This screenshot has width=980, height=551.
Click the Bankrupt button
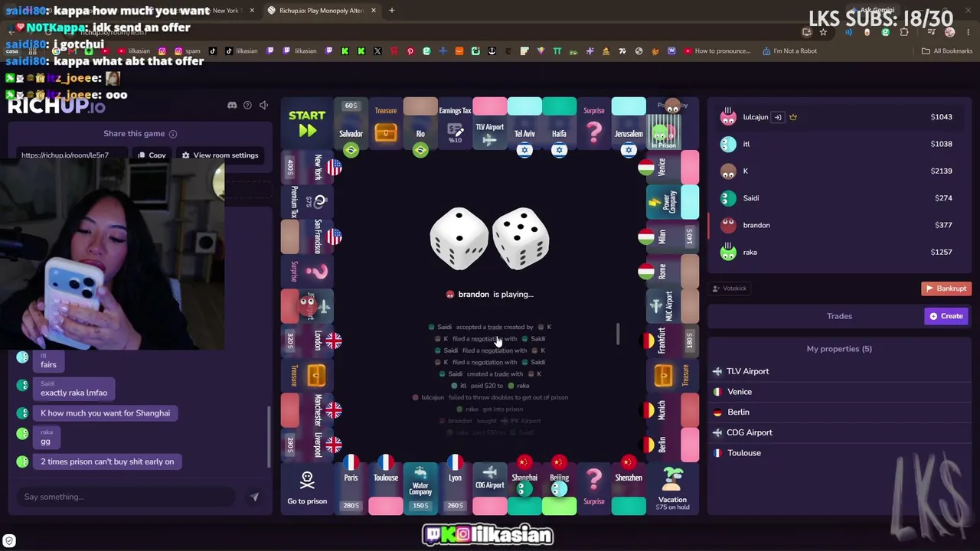tap(946, 289)
